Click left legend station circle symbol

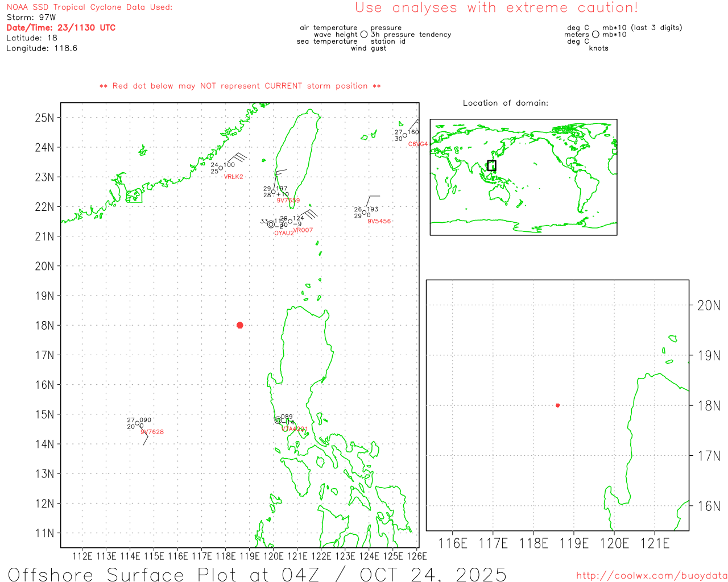[x=364, y=35]
